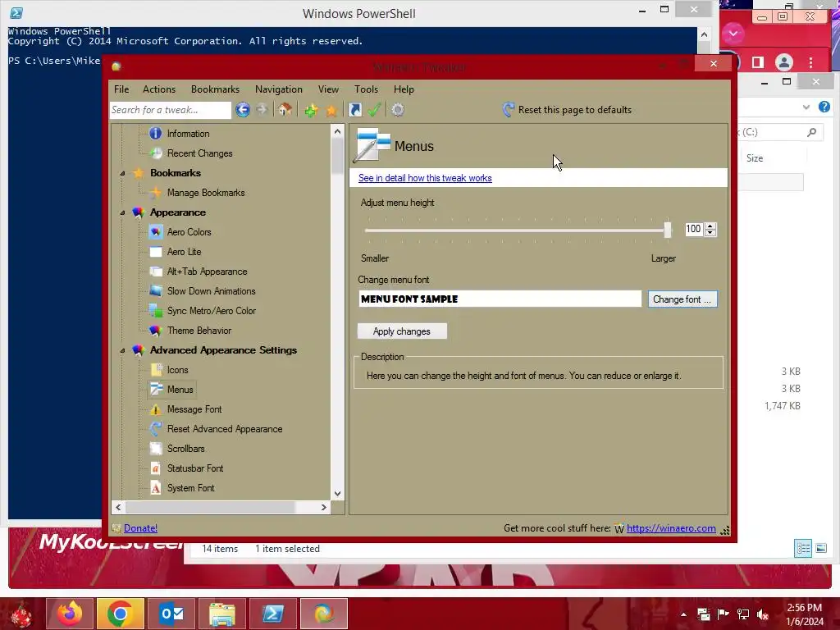This screenshot has height=630, width=840.
Task: Open the File menu
Action: coord(121,89)
